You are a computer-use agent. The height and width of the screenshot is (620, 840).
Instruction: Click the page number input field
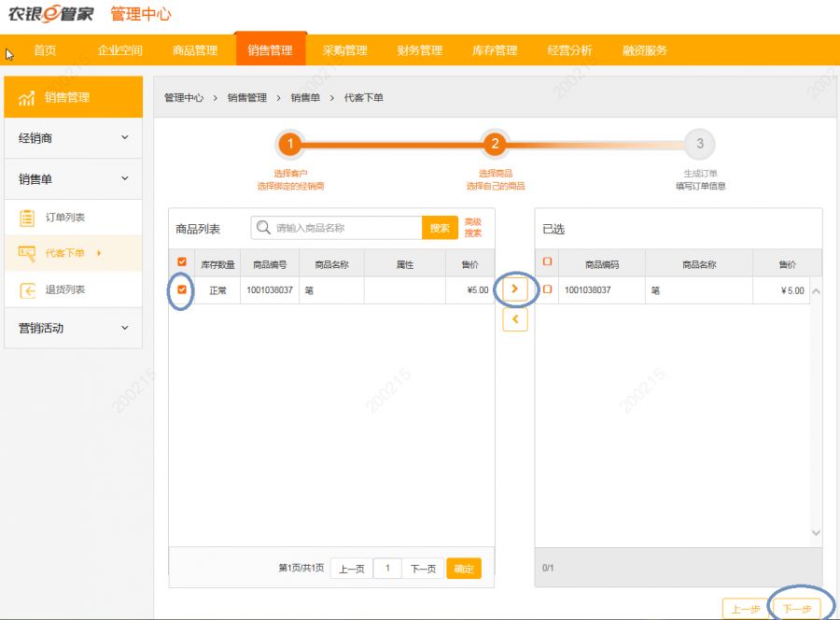point(387,569)
